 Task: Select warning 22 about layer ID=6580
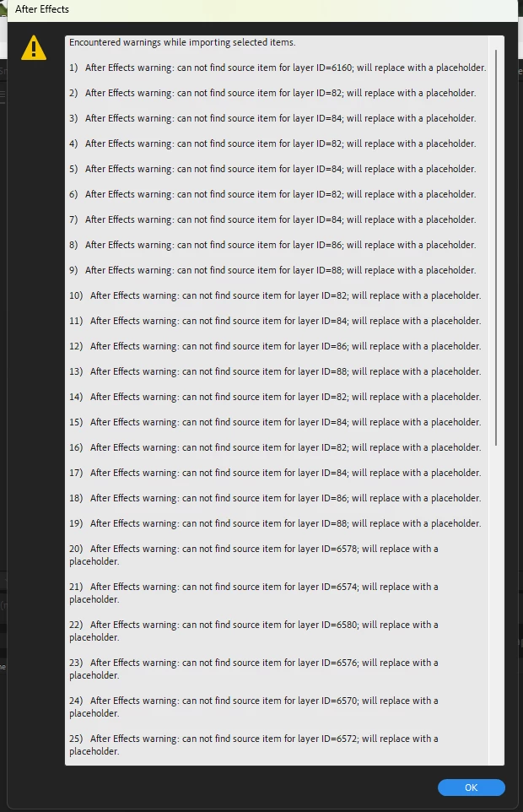253,631
